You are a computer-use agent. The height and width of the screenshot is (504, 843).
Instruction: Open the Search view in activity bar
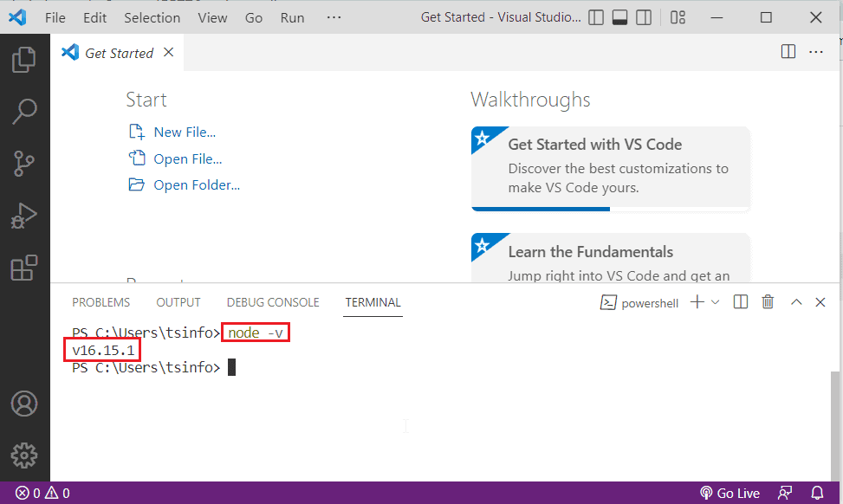[x=24, y=111]
